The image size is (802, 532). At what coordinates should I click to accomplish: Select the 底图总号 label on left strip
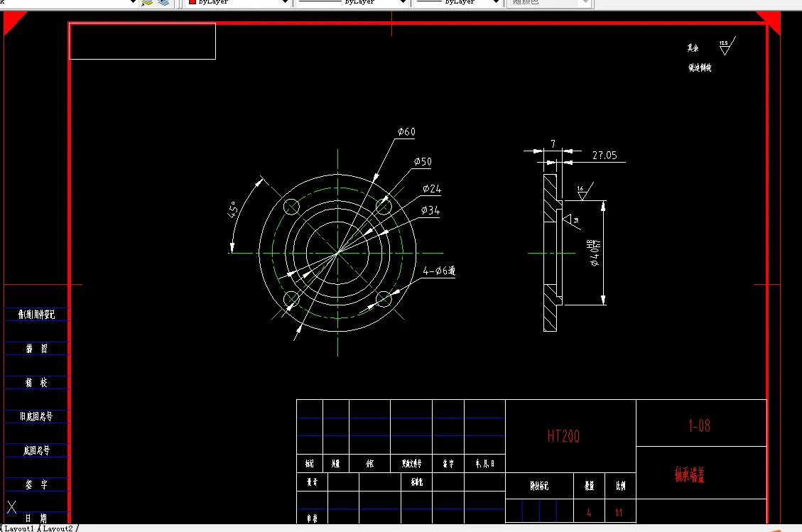click(x=36, y=450)
